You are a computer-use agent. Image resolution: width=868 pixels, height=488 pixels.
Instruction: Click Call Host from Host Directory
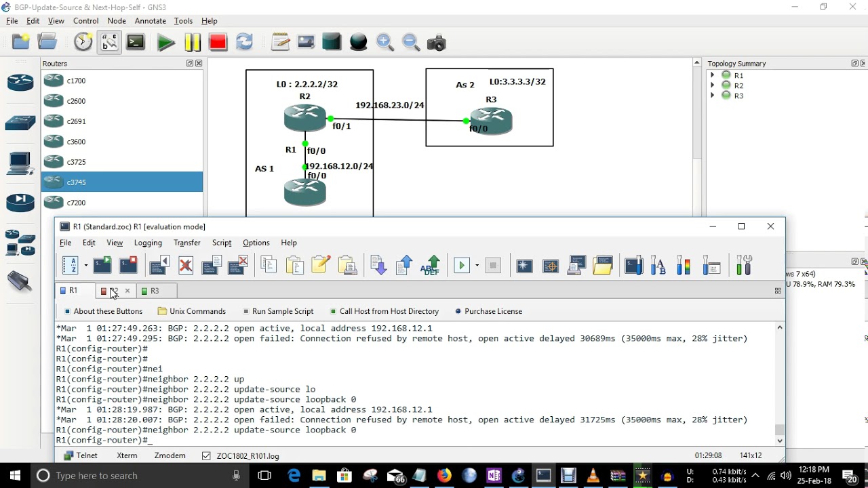click(384, 311)
